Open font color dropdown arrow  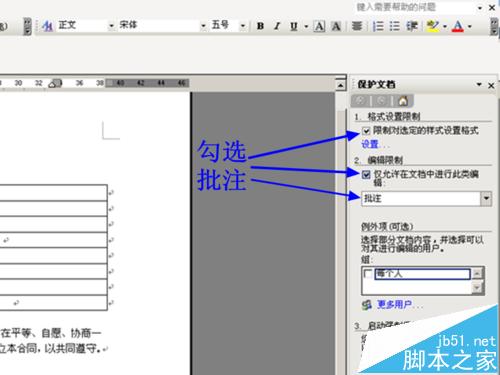(x=470, y=26)
